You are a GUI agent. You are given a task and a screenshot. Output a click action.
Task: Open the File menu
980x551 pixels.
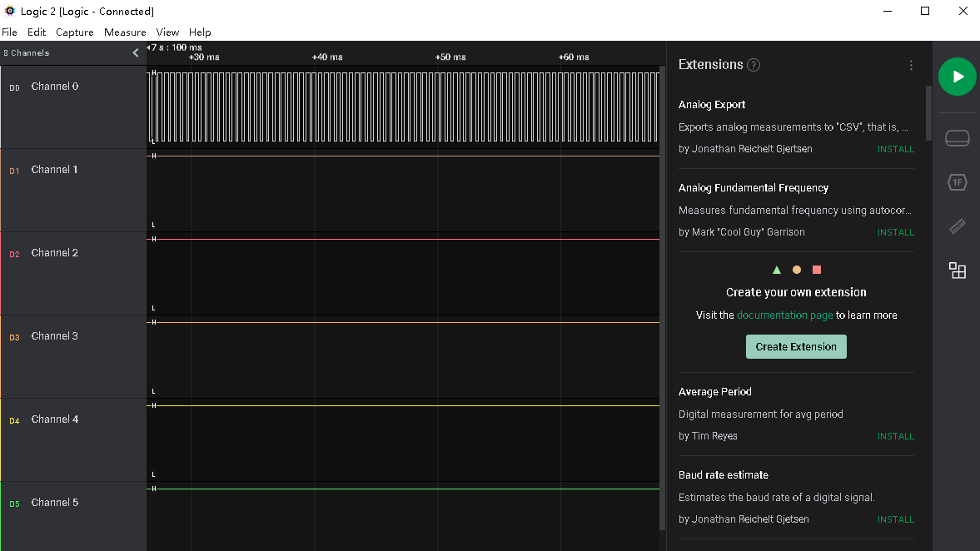tap(9, 32)
